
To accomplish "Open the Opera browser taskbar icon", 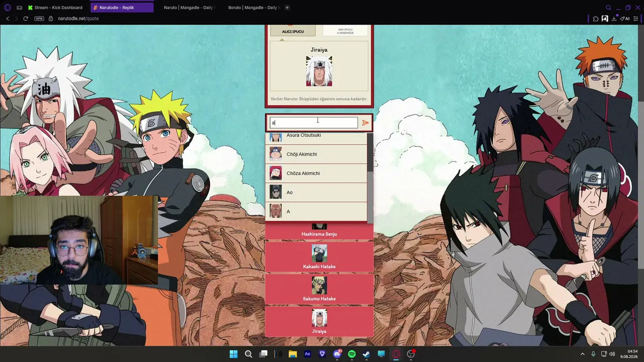I will pos(396,354).
